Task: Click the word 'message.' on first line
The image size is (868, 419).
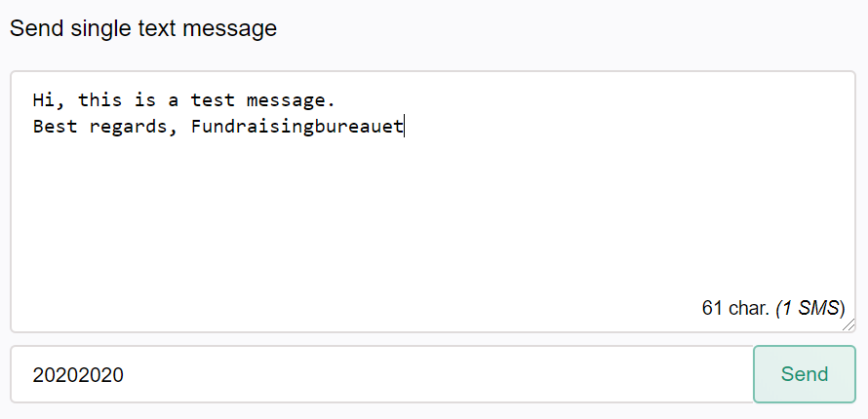Action: 292,101
